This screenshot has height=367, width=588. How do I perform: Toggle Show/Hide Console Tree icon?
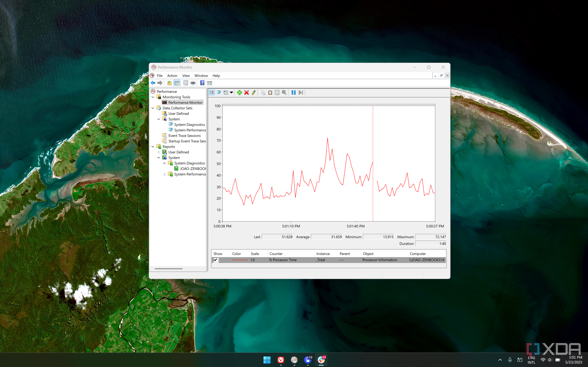click(177, 83)
